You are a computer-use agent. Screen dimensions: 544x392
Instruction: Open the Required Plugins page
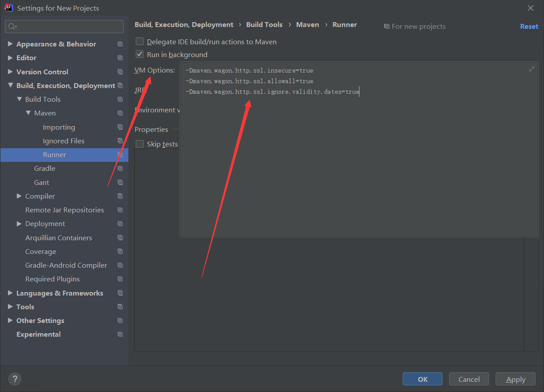pos(52,279)
